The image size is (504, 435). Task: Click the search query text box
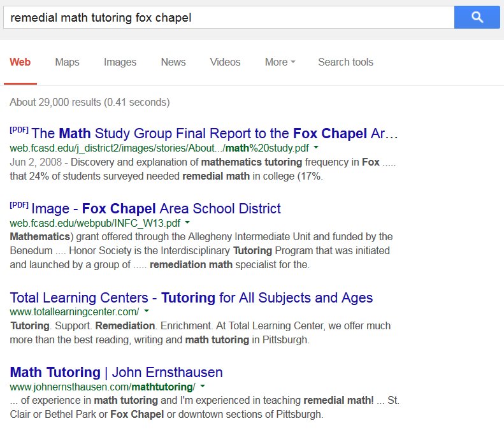click(228, 17)
